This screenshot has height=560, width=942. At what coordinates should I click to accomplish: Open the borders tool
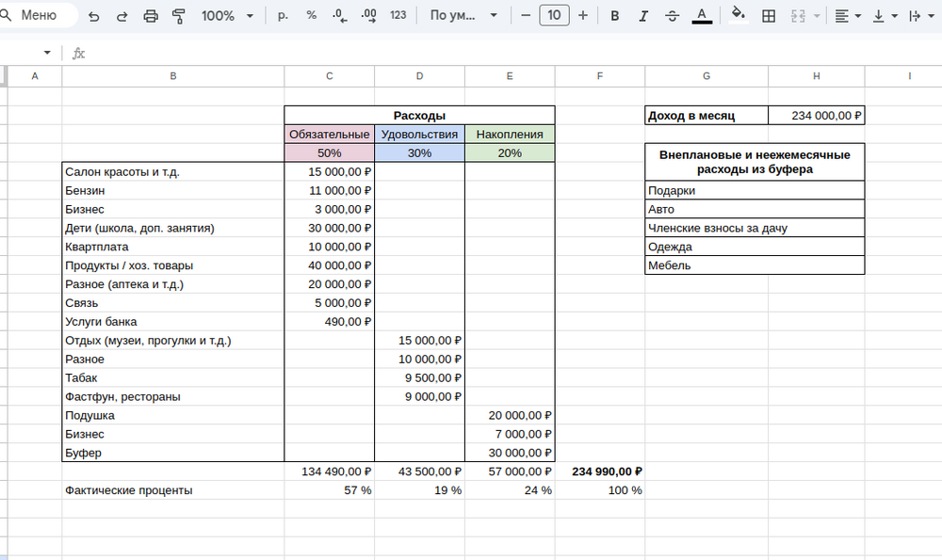coord(769,16)
